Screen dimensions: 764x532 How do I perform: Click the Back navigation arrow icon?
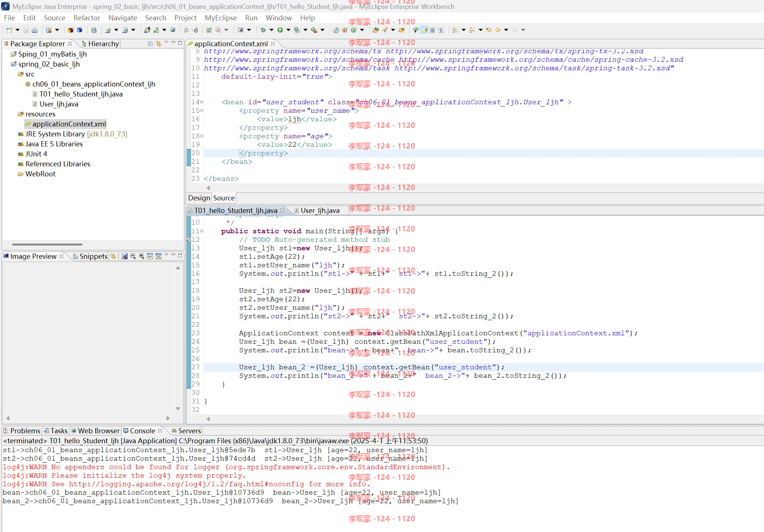pos(498,30)
